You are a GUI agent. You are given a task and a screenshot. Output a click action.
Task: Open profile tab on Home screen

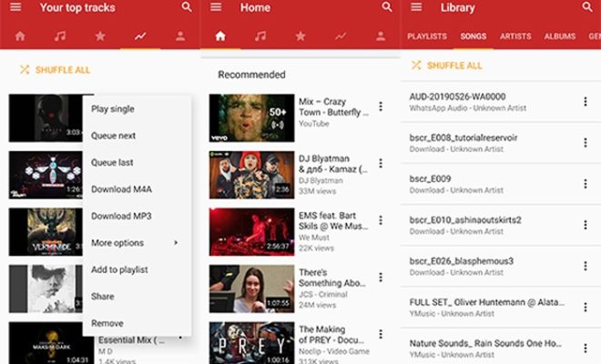381,36
